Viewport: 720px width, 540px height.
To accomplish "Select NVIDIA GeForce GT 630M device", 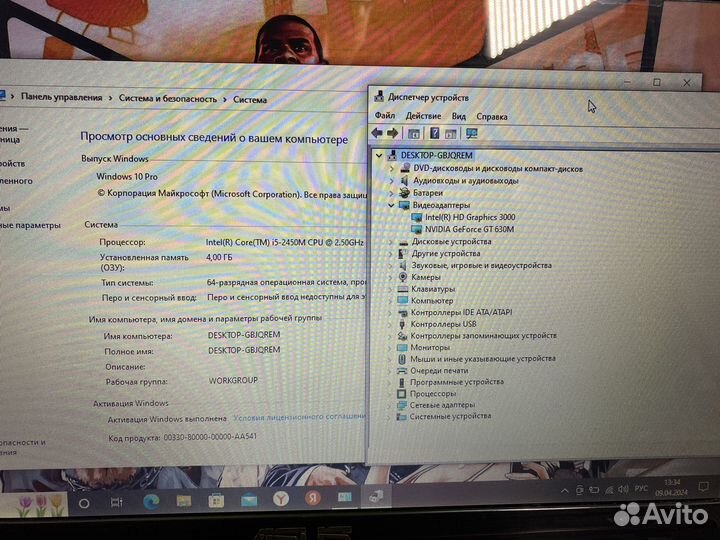I will [469, 229].
